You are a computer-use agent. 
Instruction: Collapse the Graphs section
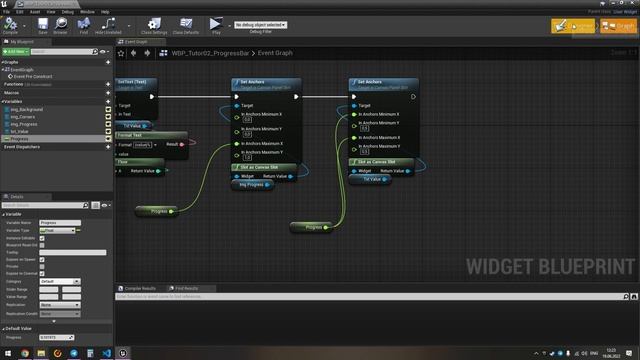(x=2, y=62)
